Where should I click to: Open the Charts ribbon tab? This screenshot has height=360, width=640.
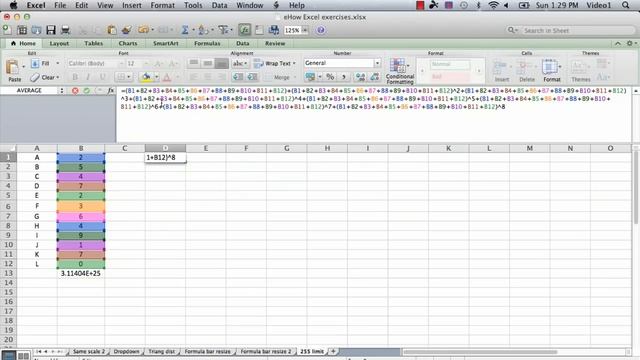128,43
